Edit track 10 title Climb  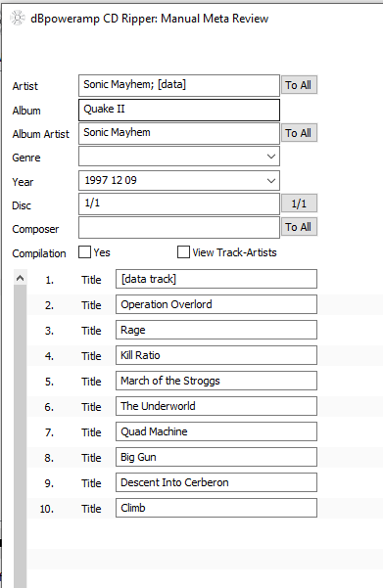(216, 508)
